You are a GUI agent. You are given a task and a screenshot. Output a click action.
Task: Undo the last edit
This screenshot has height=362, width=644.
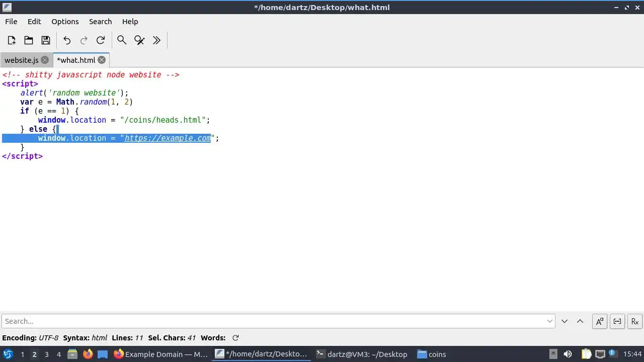pyautogui.click(x=67, y=40)
